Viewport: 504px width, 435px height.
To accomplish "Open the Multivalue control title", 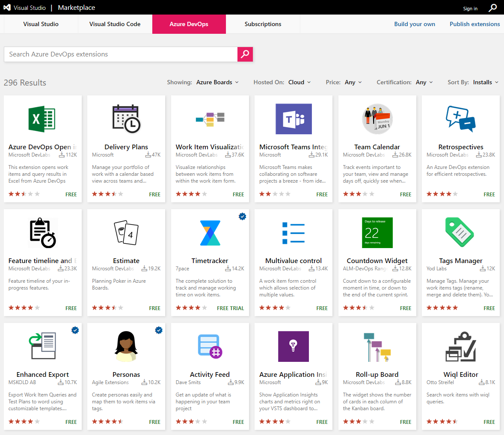I will pos(294,260).
